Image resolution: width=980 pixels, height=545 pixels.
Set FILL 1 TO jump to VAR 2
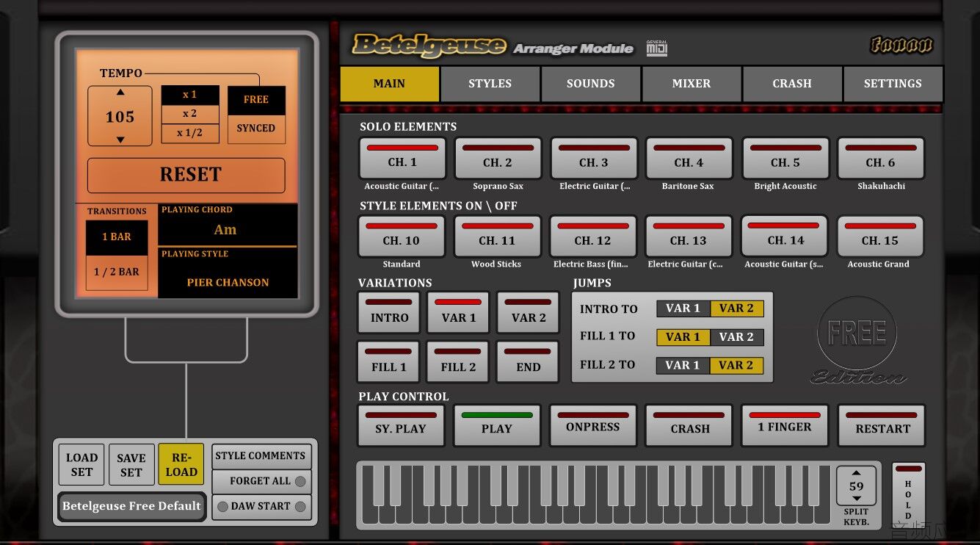click(x=736, y=337)
